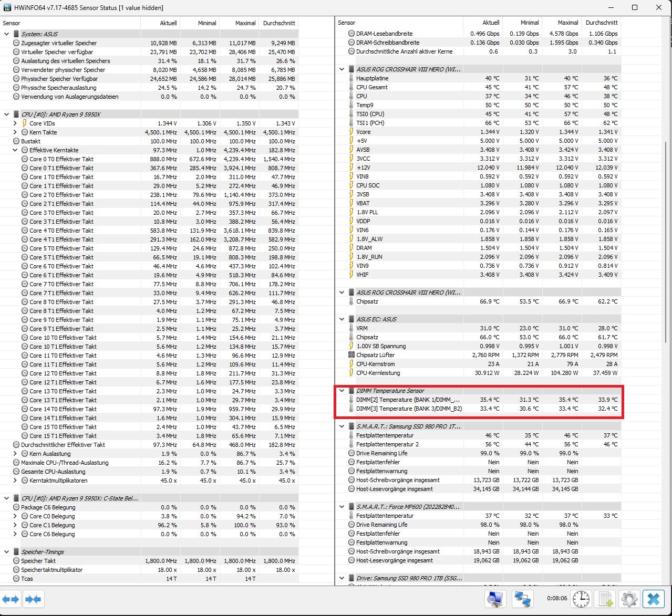Click the thermometer icon beside VRM
The height and width of the screenshot is (616, 672).
coord(351,328)
